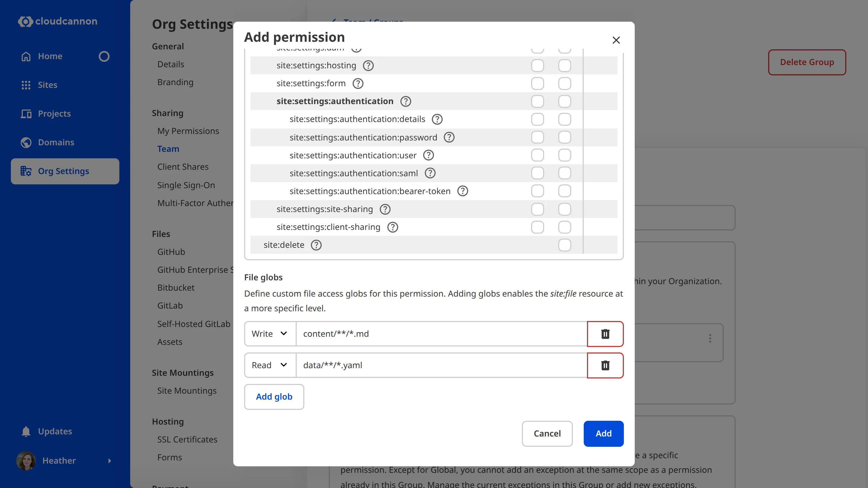The width and height of the screenshot is (868, 488).
Task: Click the Add glob button
Action: [274, 397]
